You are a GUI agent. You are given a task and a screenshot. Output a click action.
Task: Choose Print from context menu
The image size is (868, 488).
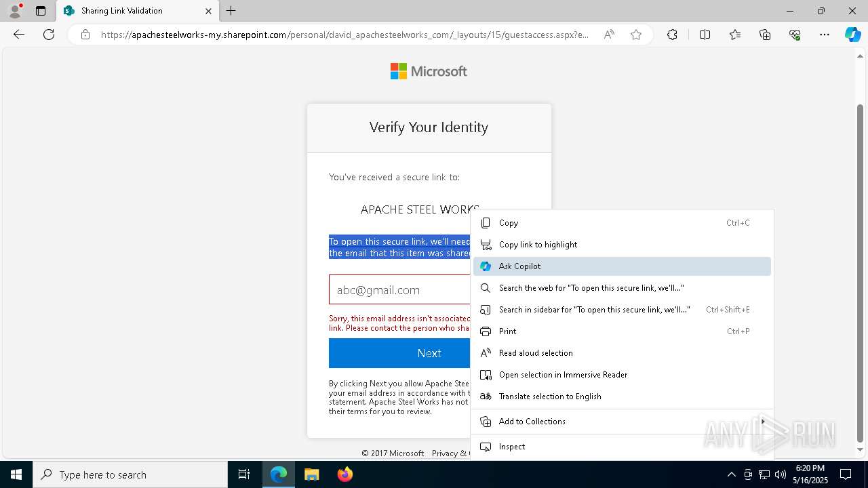pos(622,331)
